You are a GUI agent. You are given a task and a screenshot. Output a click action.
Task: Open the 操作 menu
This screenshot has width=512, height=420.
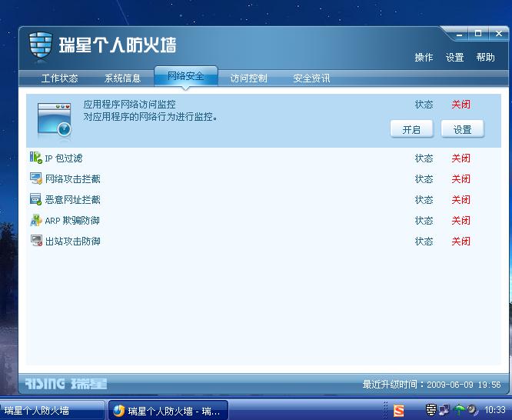(424, 58)
